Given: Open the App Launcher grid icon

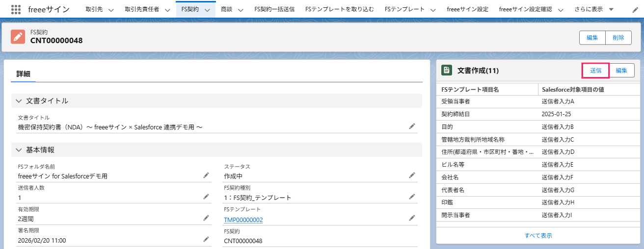Looking at the screenshot, I should point(16,9).
